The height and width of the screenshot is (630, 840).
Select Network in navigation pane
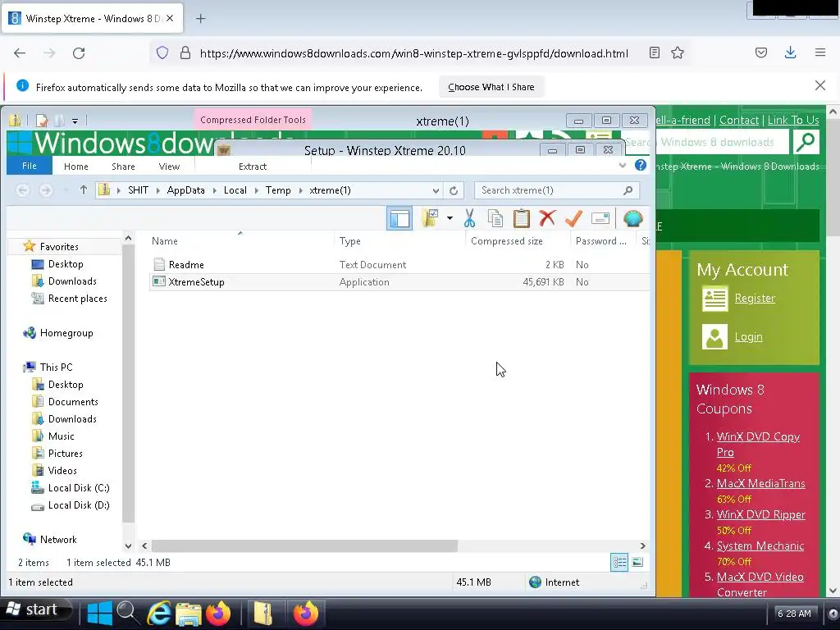click(x=58, y=540)
